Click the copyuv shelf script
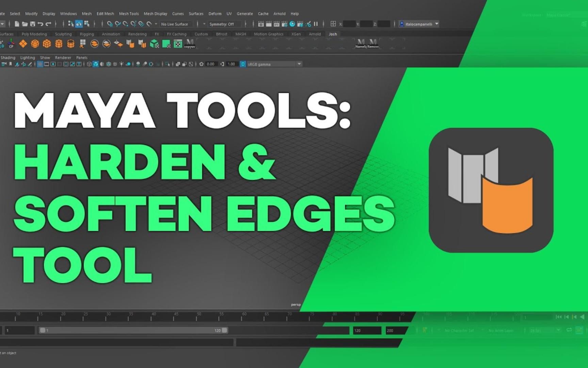This screenshot has height=368, width=588. 190,44
